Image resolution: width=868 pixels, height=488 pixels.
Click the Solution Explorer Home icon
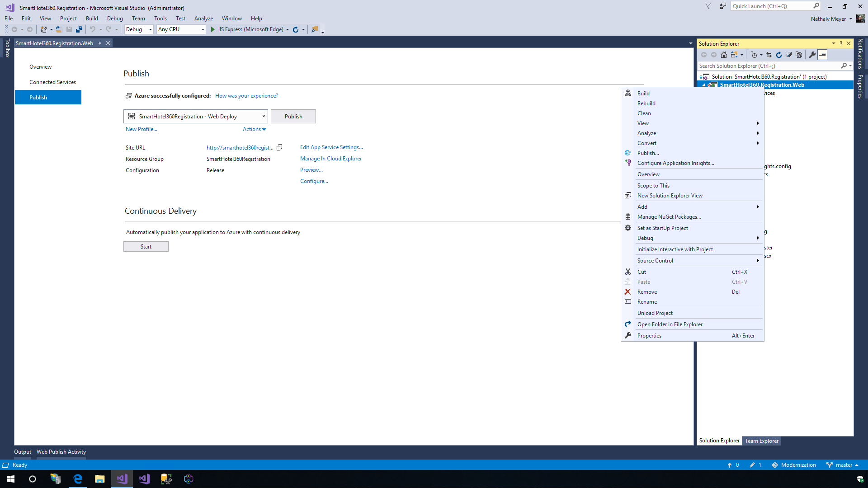pos(724,55)
